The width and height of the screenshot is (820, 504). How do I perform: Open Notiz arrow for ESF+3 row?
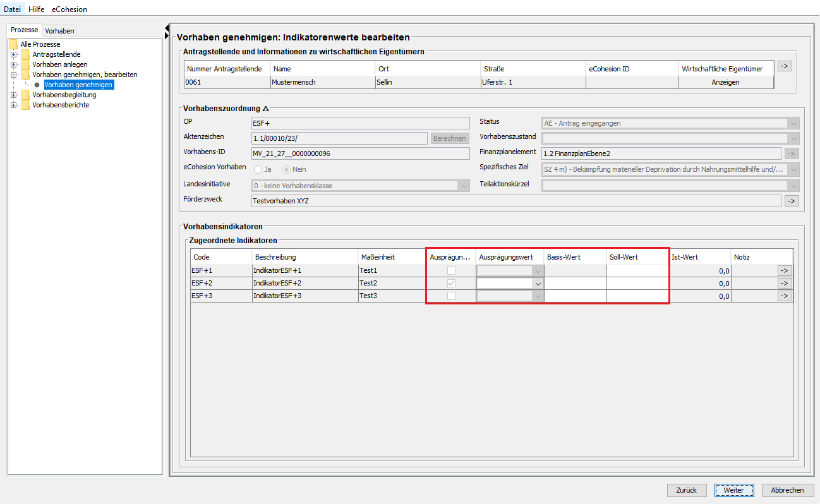pos(785,296)
